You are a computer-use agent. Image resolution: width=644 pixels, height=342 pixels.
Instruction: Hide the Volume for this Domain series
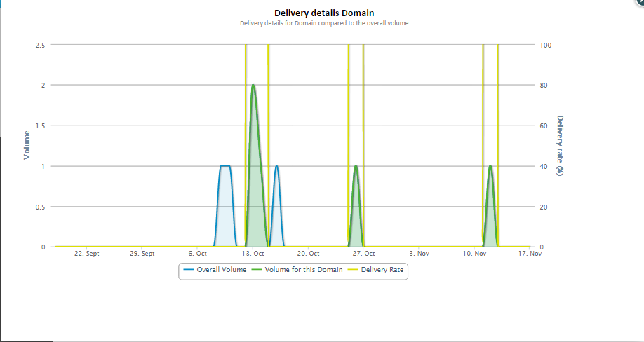(x=304, y=270)
